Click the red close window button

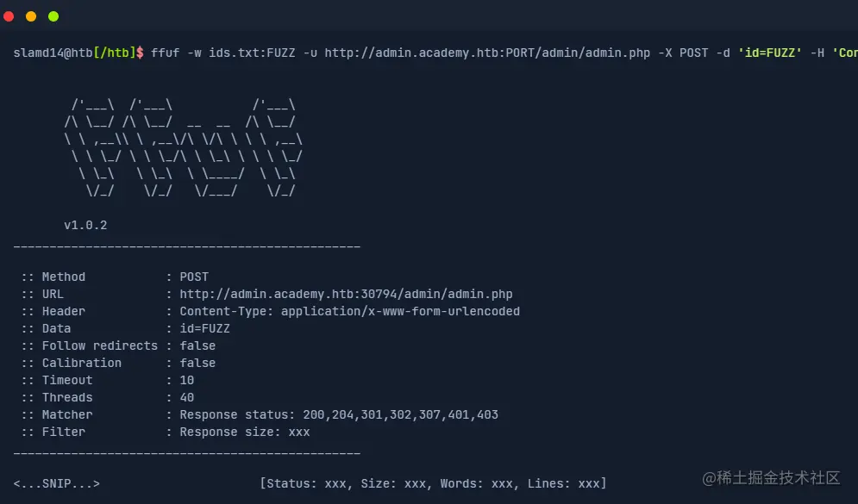(x=9, y=16)
